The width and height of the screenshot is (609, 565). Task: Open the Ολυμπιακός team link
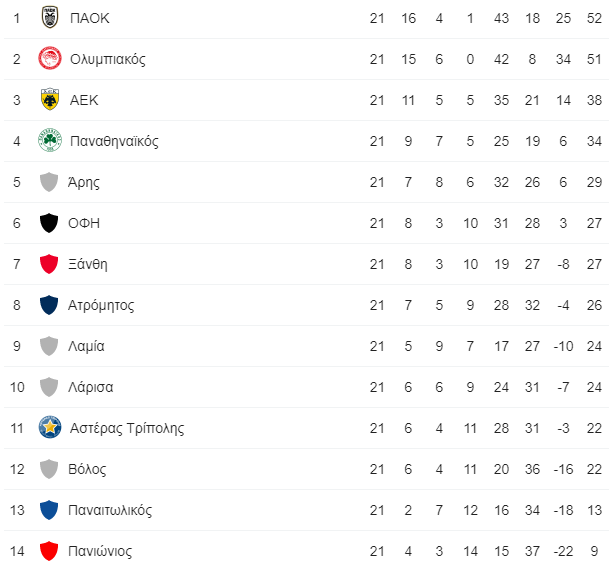(108, 59)
